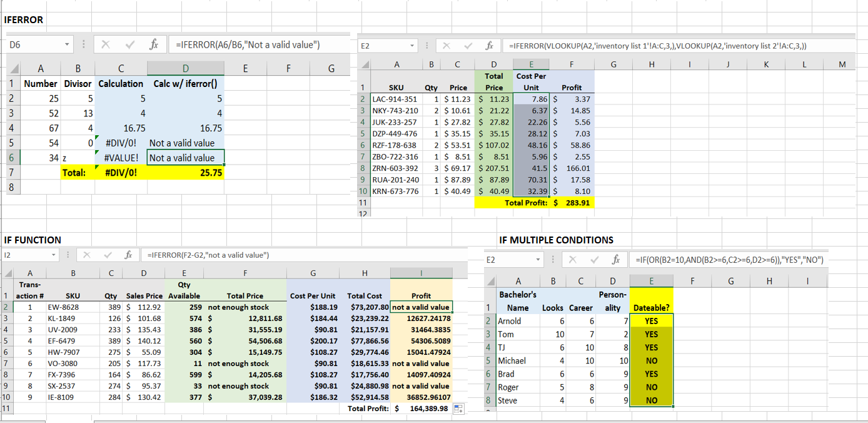Select column E header above Cost Per Unit

tap(531, 63)
